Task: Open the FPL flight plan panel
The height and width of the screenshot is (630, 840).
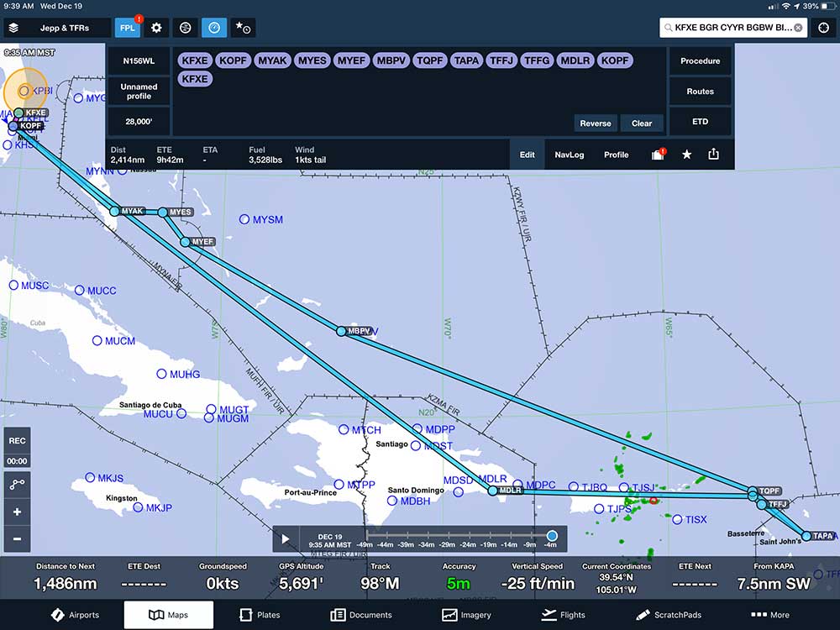Action: (x=127, y=27)
